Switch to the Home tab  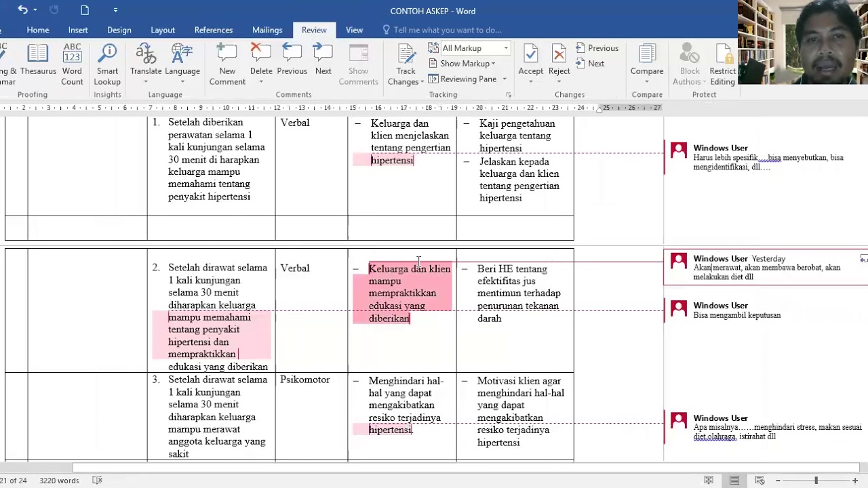click(38, 30)
